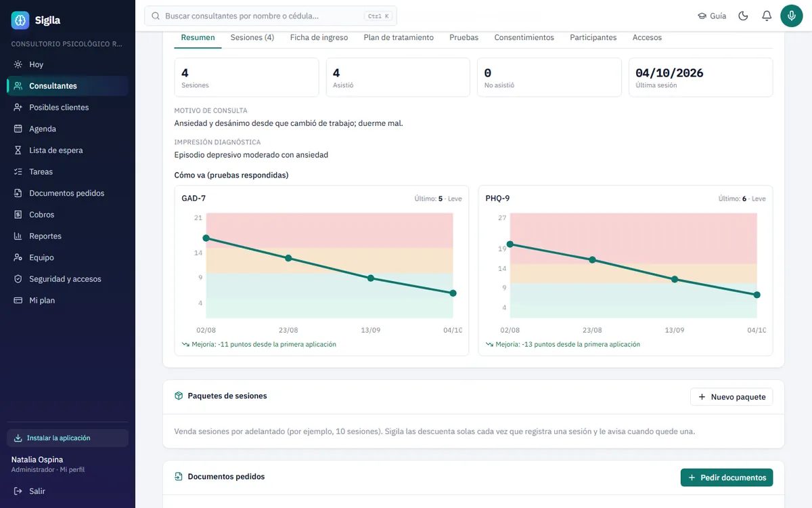Click 'Mejoría: -13 puntos' text

[568, 344]
